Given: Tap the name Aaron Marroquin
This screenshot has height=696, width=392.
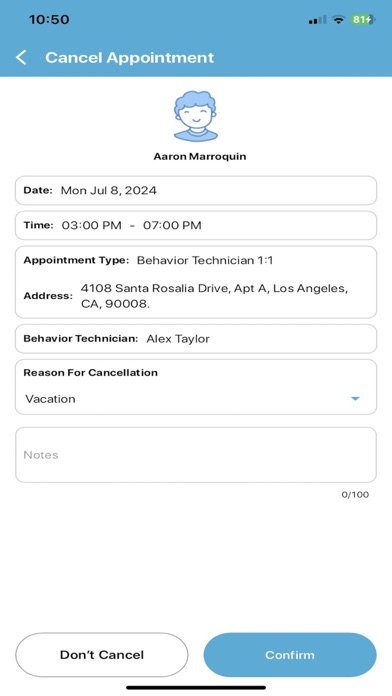Looking at the screenshot, I should (200, 156).
